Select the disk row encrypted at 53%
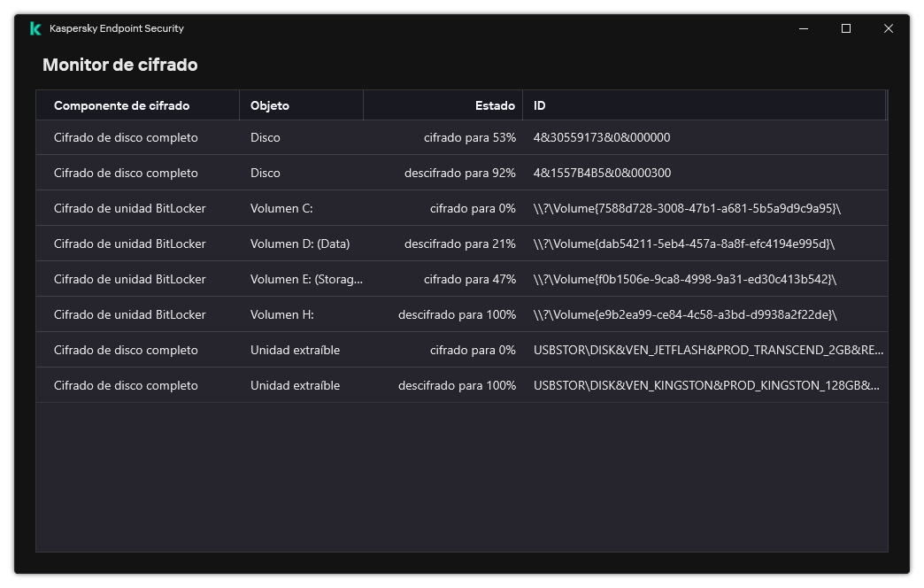 (126, 137)
